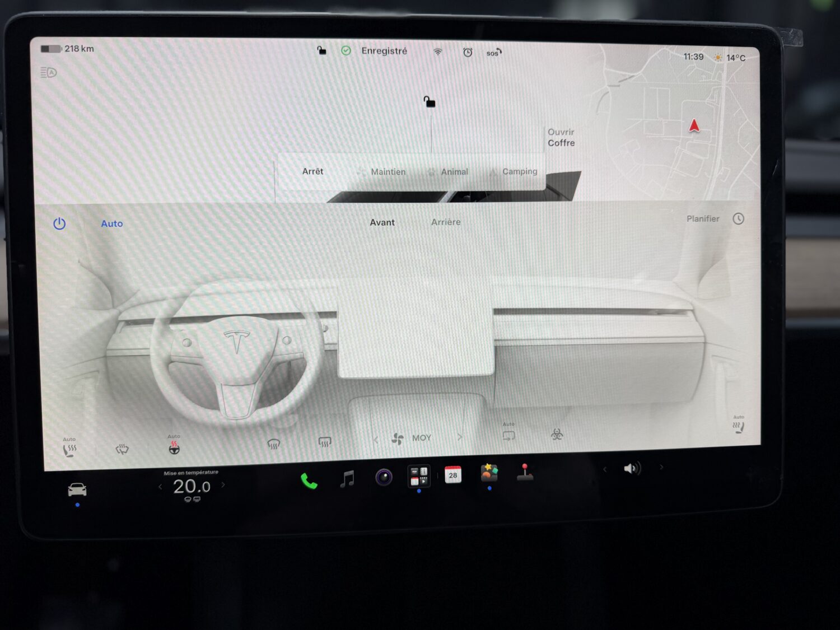Open the Arcade joystick app

coord(525,472)
